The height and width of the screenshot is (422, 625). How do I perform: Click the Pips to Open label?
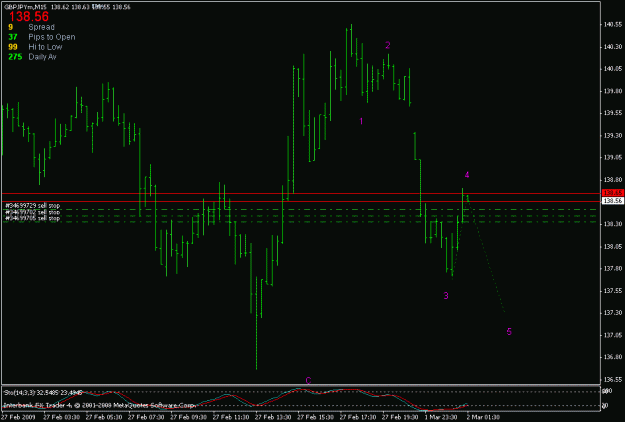pos(52,37)
